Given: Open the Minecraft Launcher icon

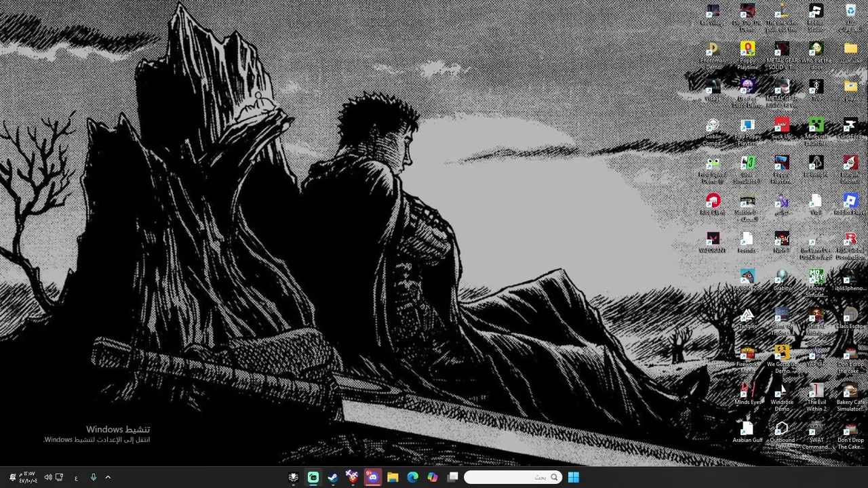Looking at the screenshot, I should (x=816, y=132).
